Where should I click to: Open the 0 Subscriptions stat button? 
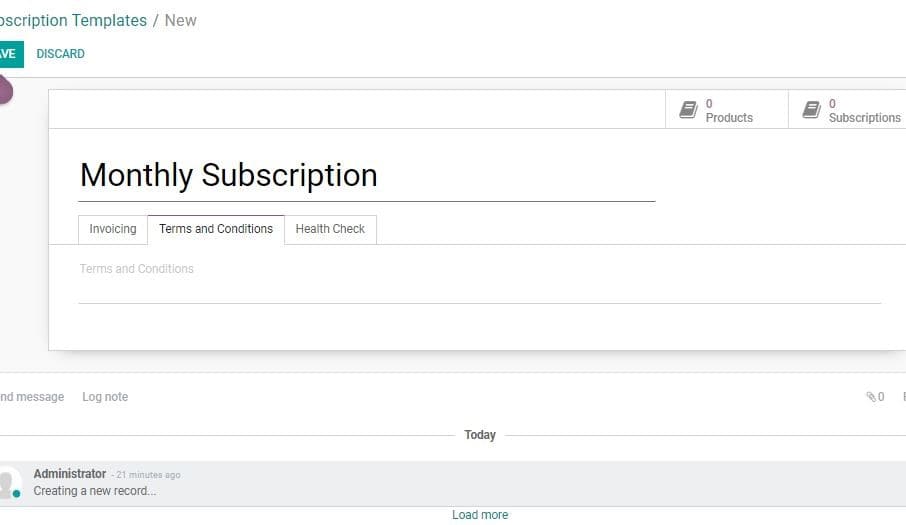(x=847, y=109)
